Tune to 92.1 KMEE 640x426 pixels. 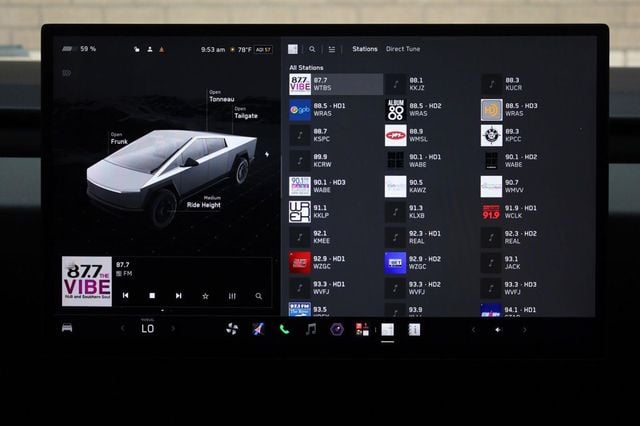(x=336, y=237)
